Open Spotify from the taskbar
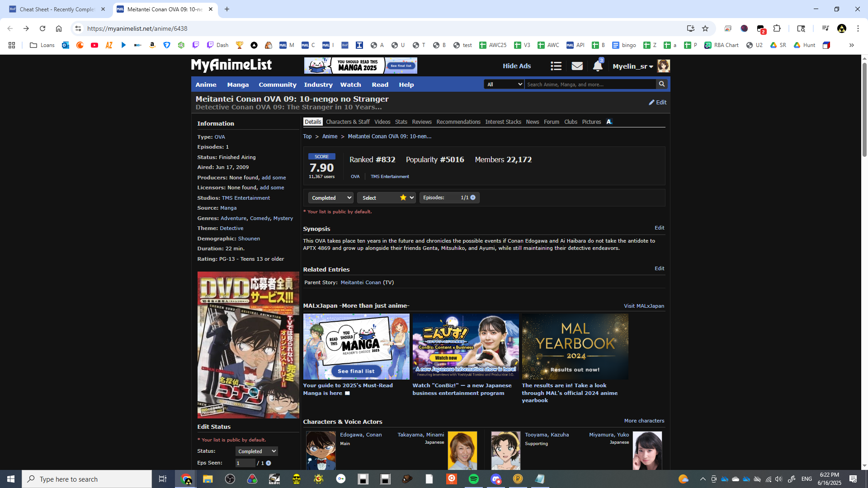 [473, 479]
